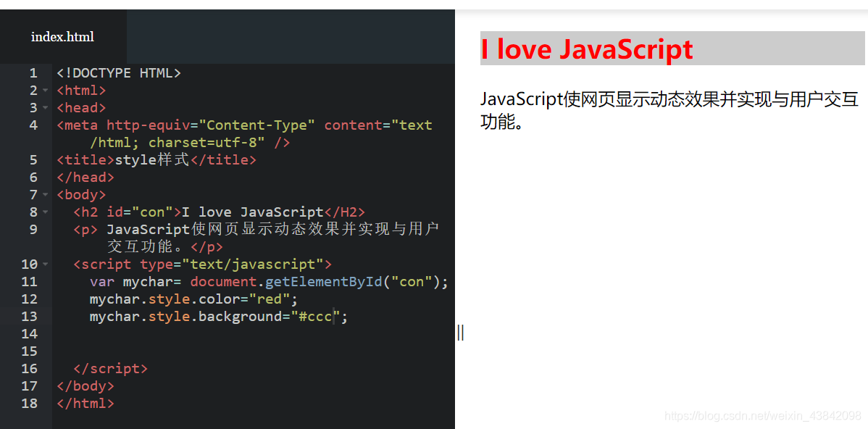Click the http-equiv="Content-Type" attribute
The height and width of the screenshot is (429, 868).
tap(211, 125)
